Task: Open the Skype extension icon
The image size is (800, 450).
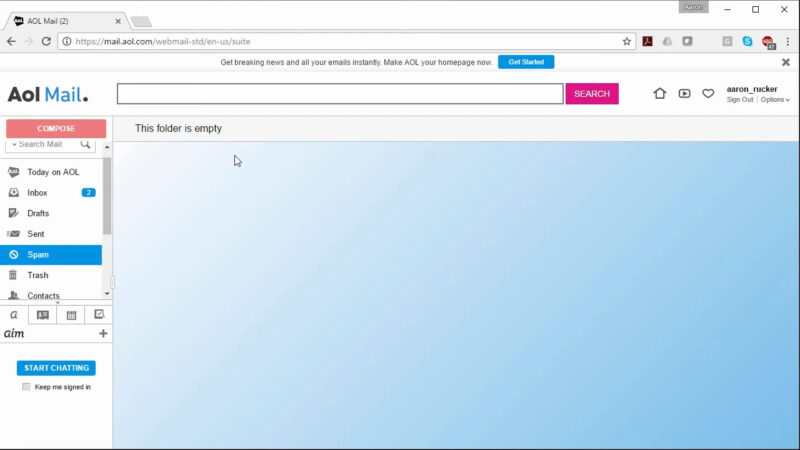Action: [x=747, y=41]
